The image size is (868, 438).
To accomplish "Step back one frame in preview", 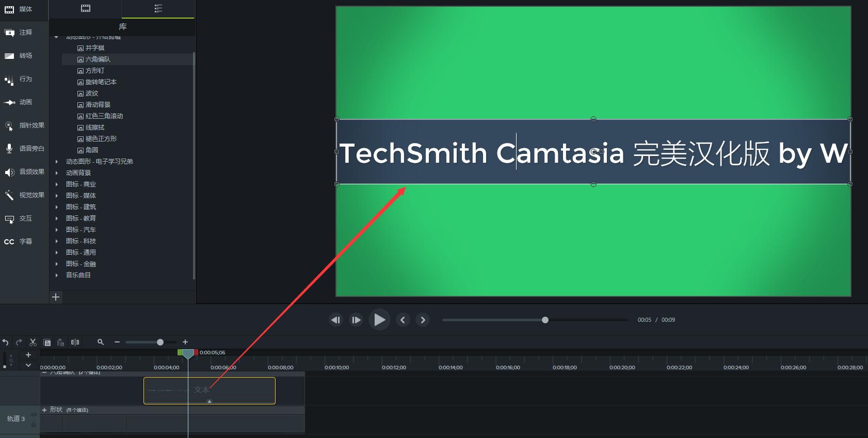I will tap(336, 320).
